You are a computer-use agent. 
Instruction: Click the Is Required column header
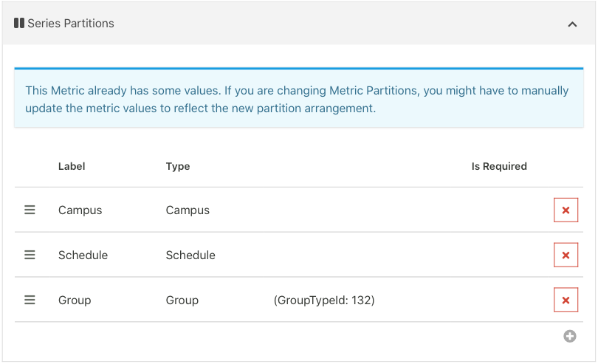click(499, 166)
